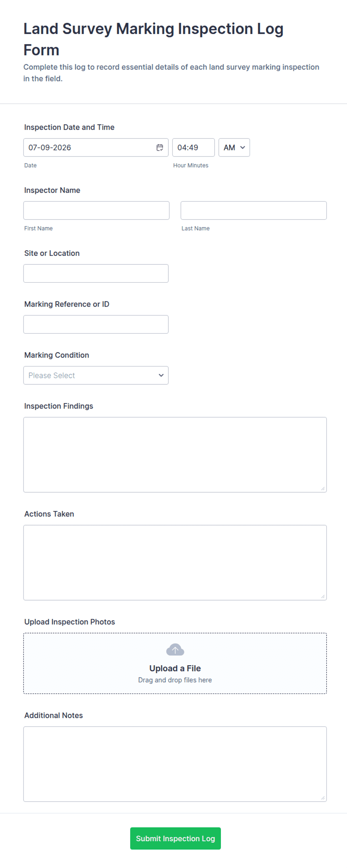The height and width of the screenshot is (868, 347).
Task: Open the Marking Condition dropdown
Action: click(96, 375)
